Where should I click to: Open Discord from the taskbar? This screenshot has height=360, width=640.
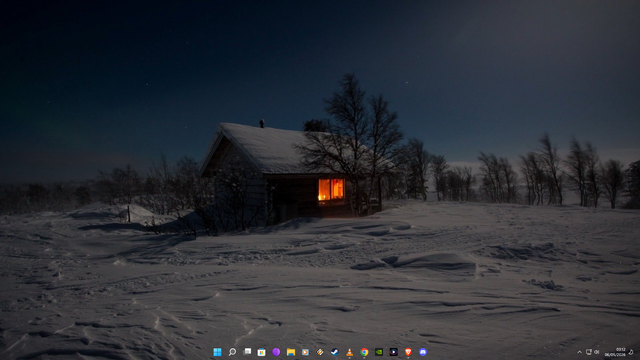[x=423, y=352]
